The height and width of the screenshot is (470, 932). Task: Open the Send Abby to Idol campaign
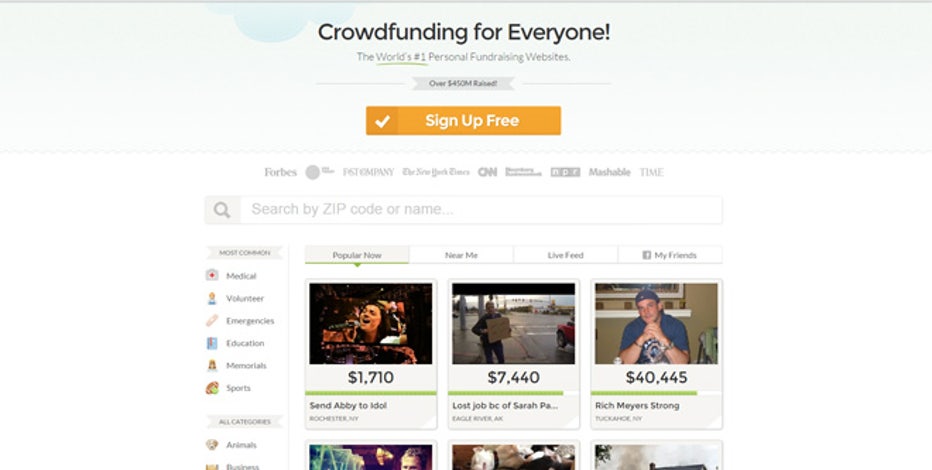[348, 405]
